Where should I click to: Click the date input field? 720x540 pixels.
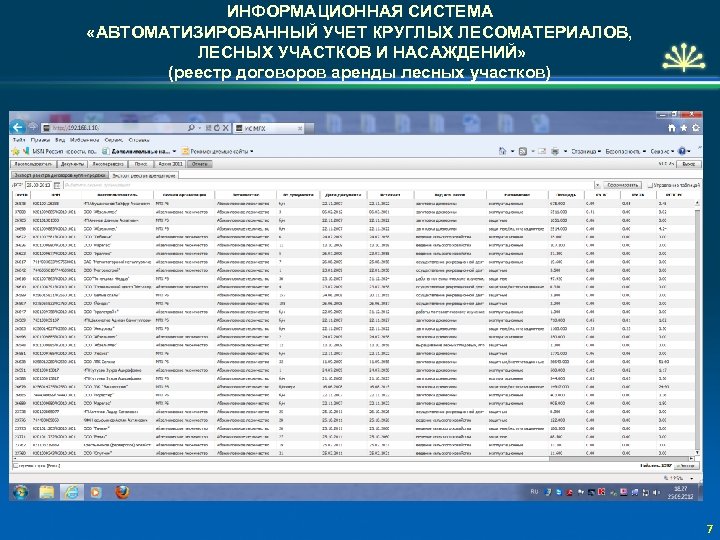click(39, 185)
